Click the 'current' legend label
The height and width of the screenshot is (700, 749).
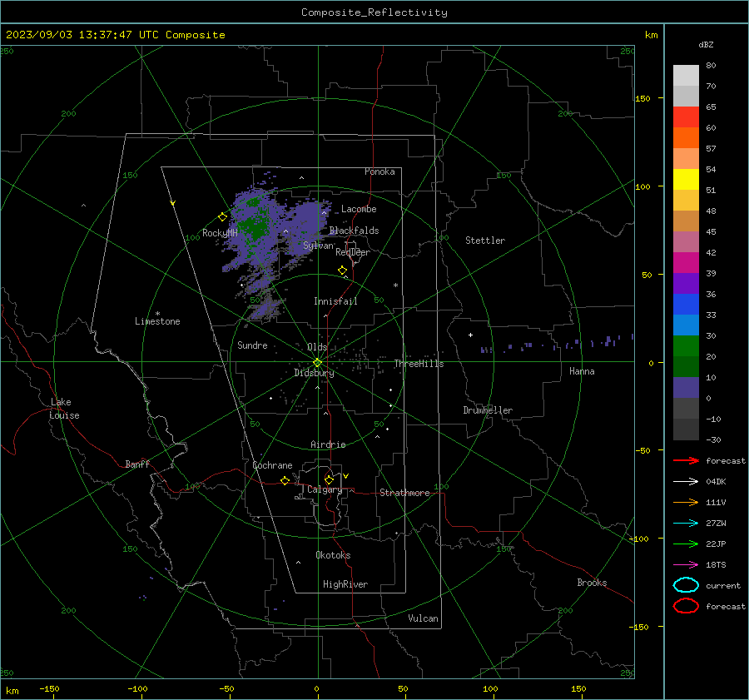pos(722,586)
